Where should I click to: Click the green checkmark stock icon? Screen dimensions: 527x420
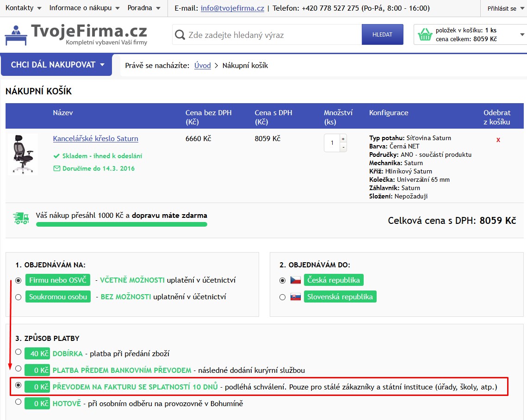pyautogui.click(x=56, y=156)
